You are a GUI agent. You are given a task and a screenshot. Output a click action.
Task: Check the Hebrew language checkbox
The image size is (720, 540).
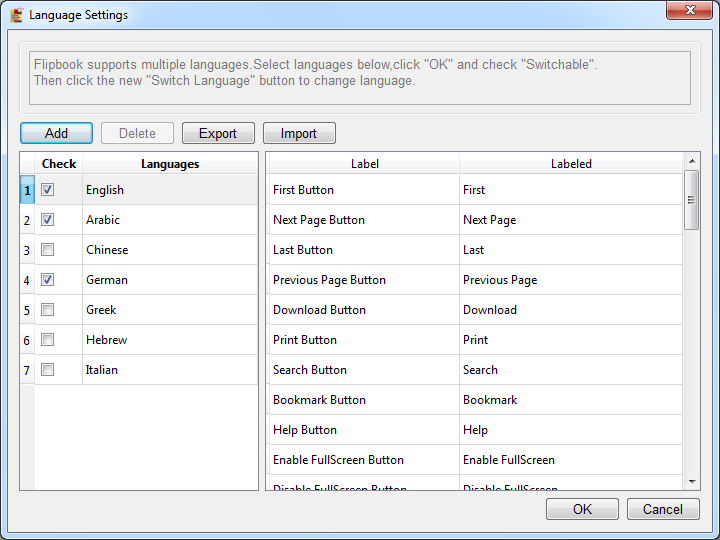click(48, 340)
